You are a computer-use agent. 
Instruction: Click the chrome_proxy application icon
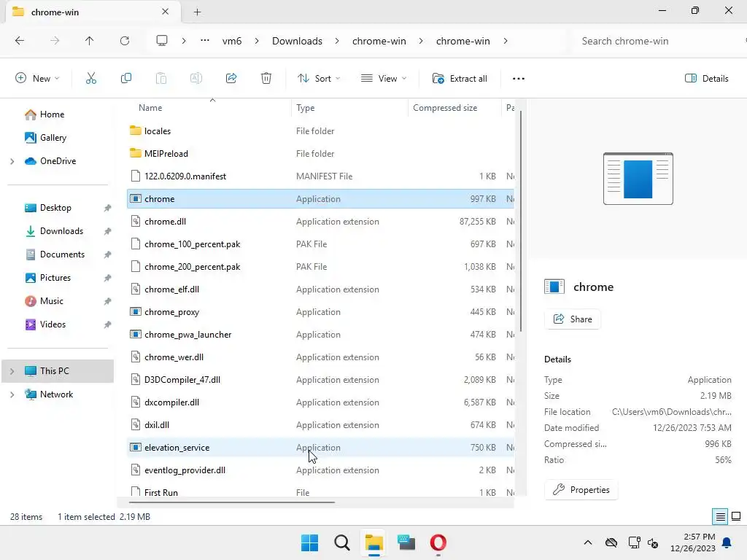136,312
